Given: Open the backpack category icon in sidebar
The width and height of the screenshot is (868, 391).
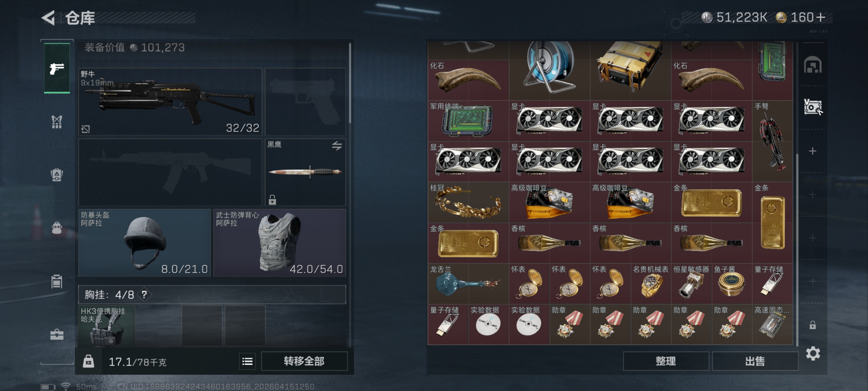Looking at the screenshot, I should [x=57, y=228].
